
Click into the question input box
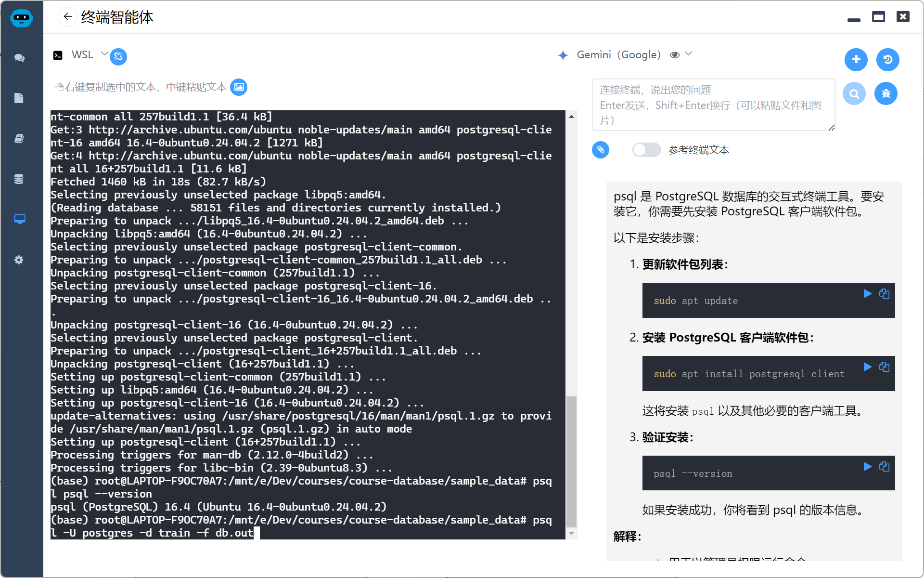tap(713, 105)
